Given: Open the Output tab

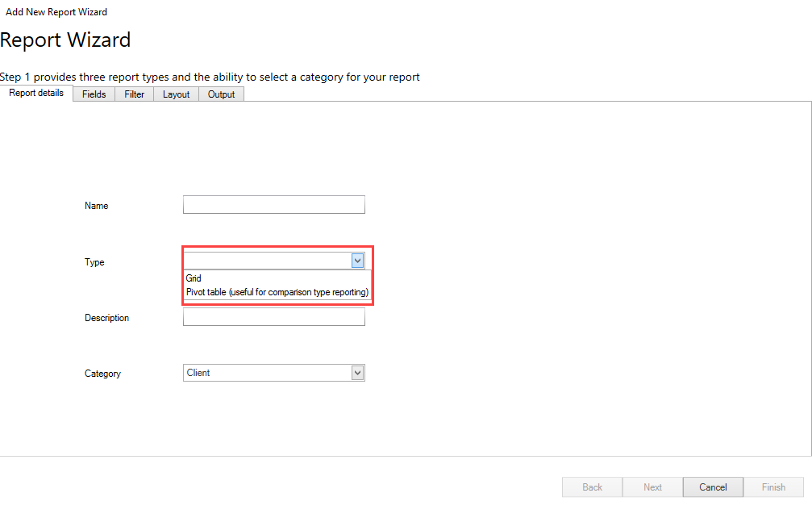Looking at the screenshot, I should point(221,94).
